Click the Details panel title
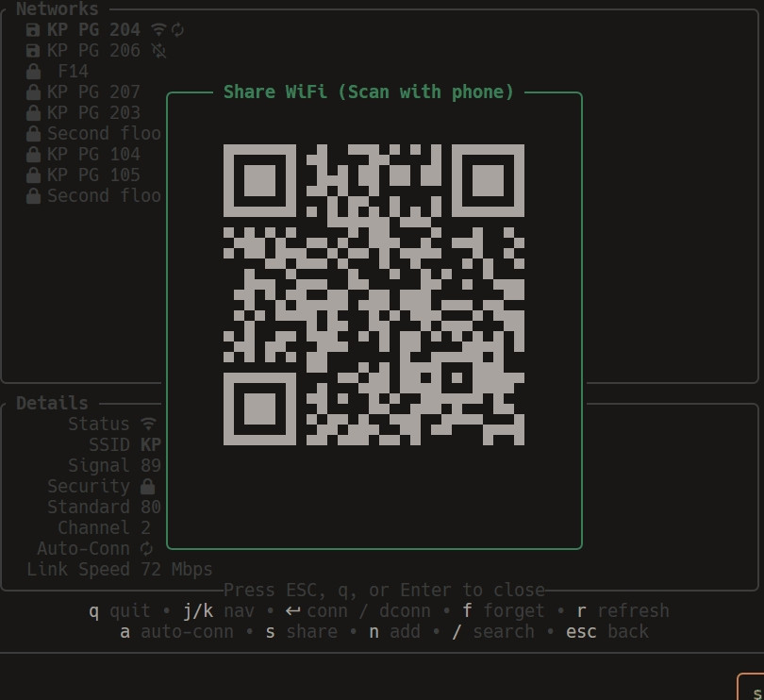Screen dimensions: 764x700 tap(52, 403)
